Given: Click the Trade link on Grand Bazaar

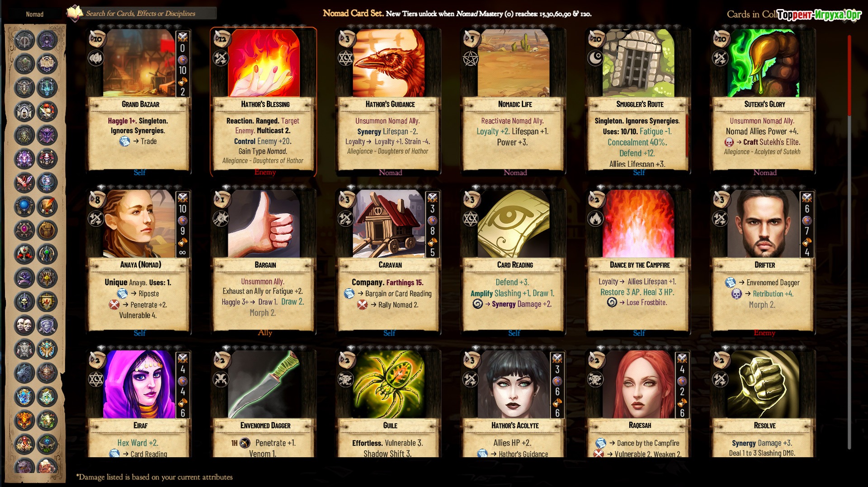Looking at the screenshot, I should point(148,141).
